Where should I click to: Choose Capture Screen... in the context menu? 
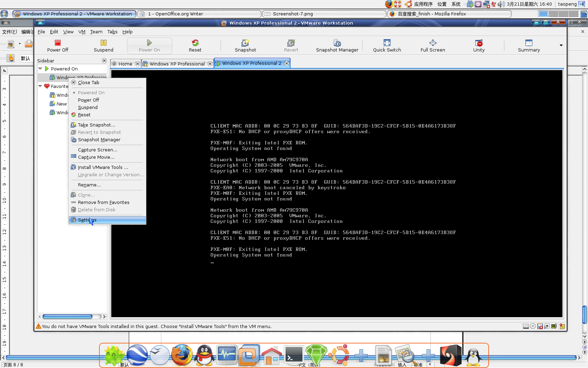(107, 150)
